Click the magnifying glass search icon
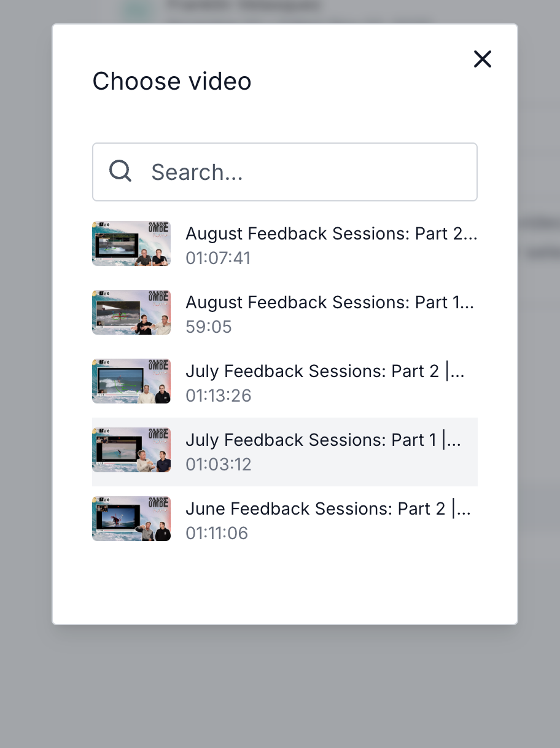The image size is (560, 748). click(x=120, y=171)
